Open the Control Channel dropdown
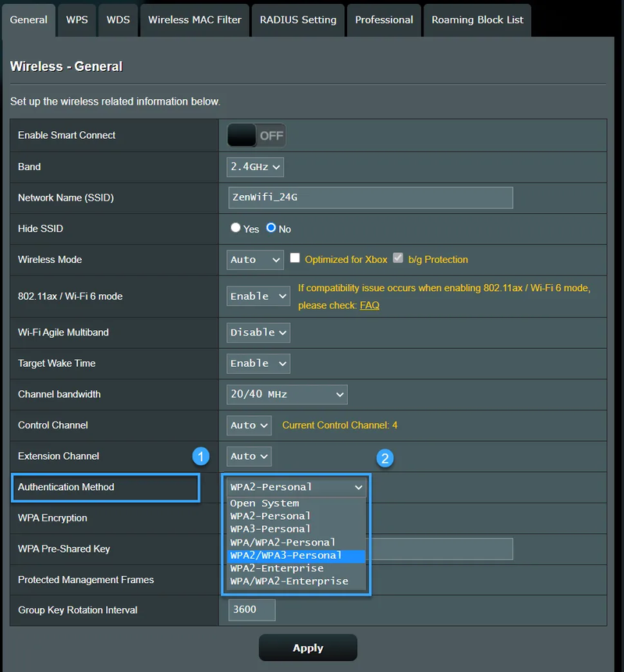Viewport: 624px width, 672px height. (249, 425)
